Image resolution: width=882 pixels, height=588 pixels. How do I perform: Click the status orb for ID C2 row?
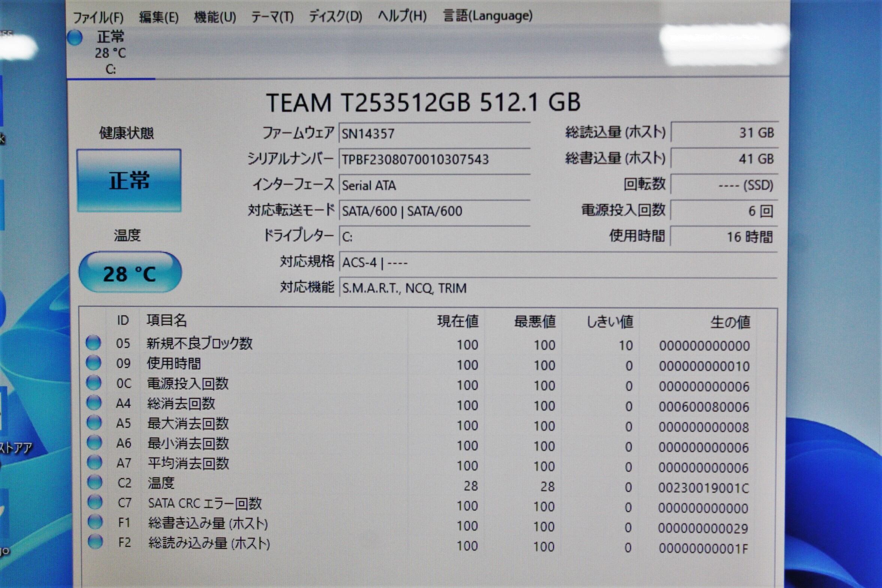tap(94, 482)
